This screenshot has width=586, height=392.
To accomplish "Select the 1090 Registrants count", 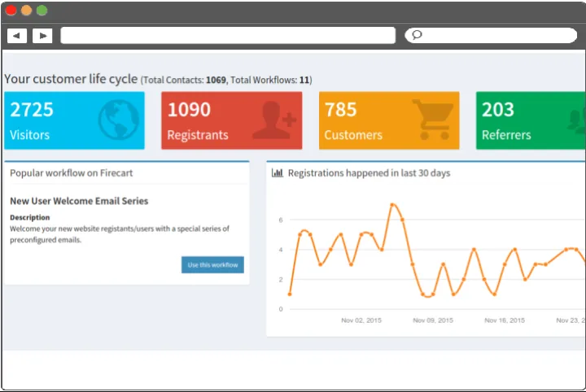I will click(189, 110).
